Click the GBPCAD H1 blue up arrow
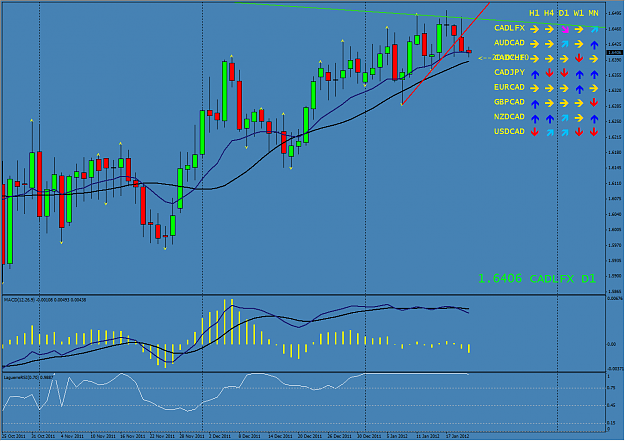 535,103
